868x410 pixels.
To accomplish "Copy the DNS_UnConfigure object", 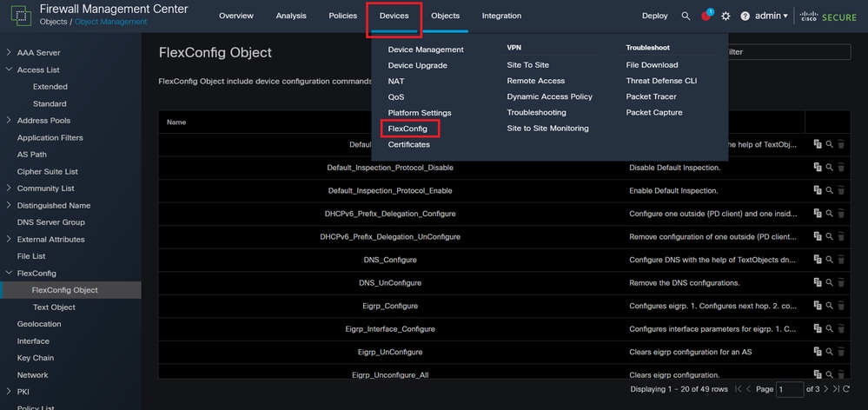I will (817, 282).
